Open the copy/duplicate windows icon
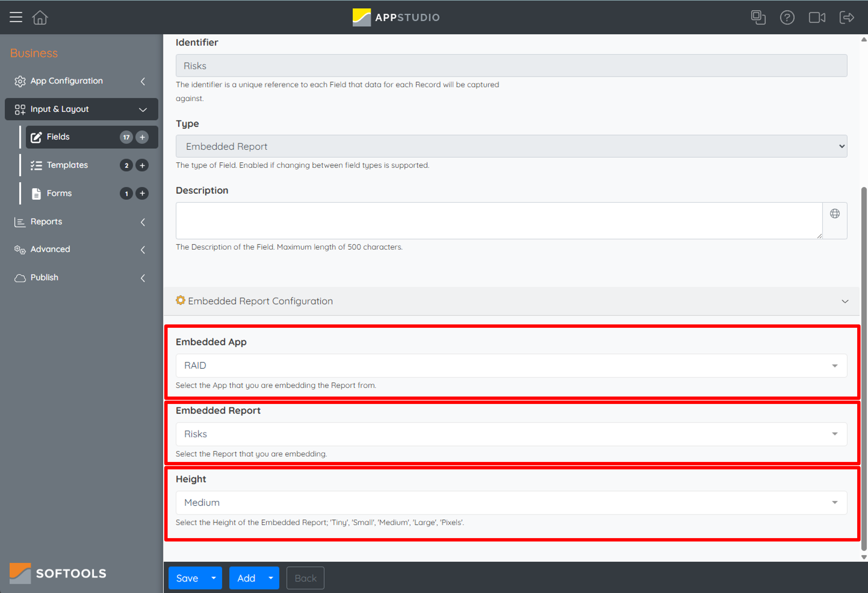868x593 pixels. pyautogui.click(x=758, y=17)
